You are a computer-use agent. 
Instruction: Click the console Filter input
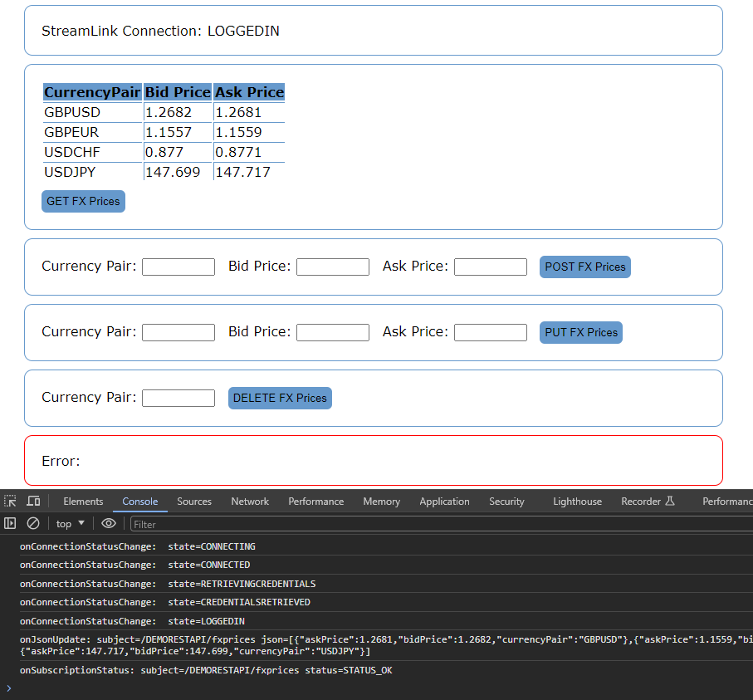click(x=442, y=524)
